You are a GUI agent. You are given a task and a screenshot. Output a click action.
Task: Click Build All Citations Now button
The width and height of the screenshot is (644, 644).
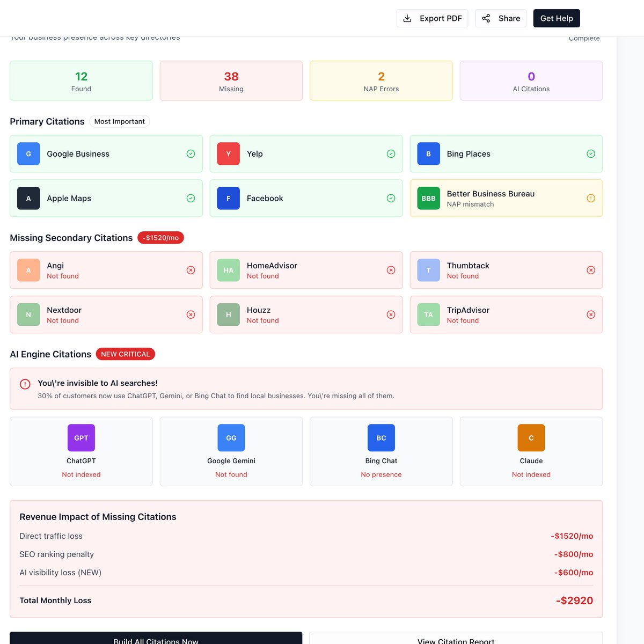156,638
